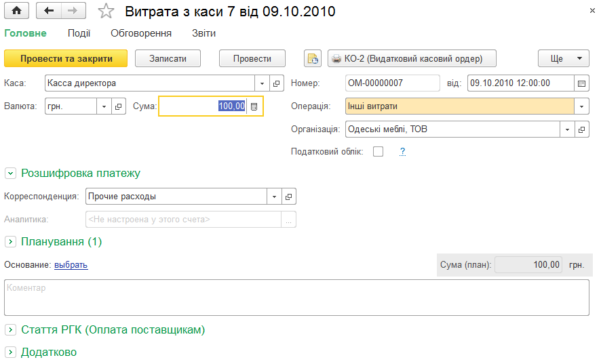Image resolution: width=601 pixels, height=364 pixels.
Task: Open document postings report icon
Action: [313, 58]
